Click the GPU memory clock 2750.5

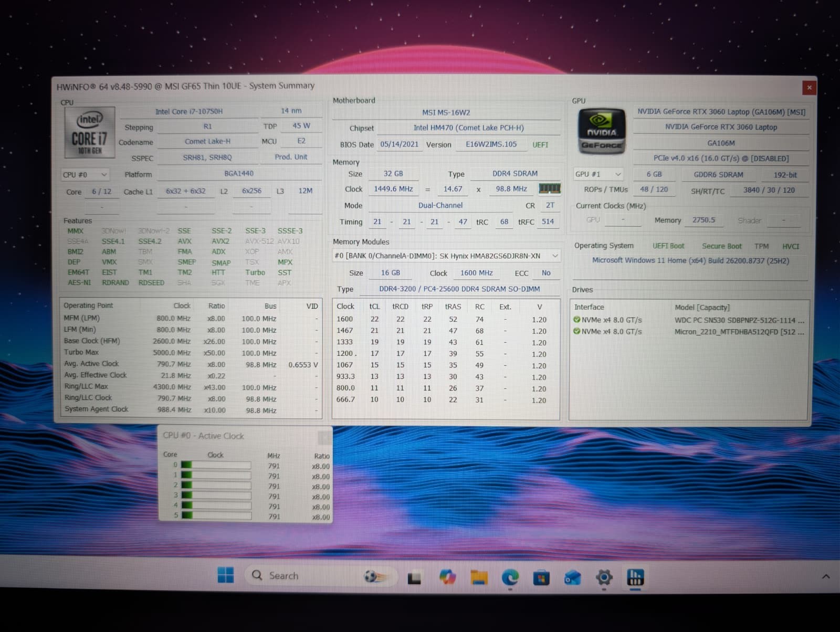(x=703, y=220)
